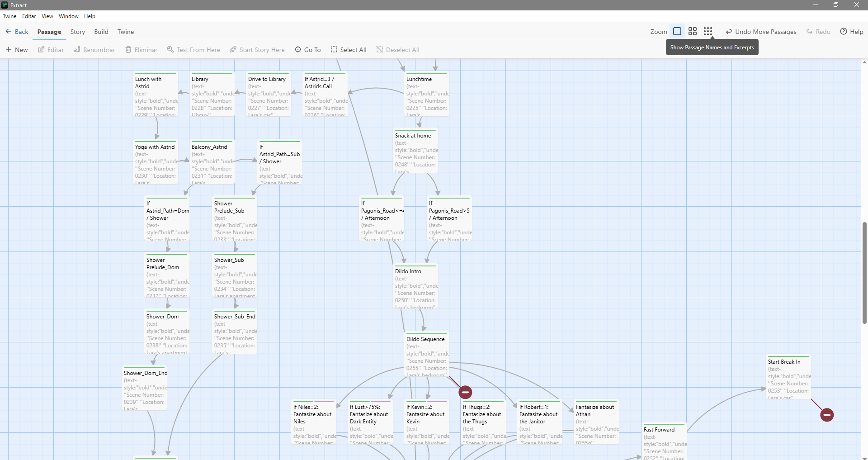The height and width of the screenshot is (460, 868).
Task: Click the Start Story Here rocket icon
Action: coord(233,49)
